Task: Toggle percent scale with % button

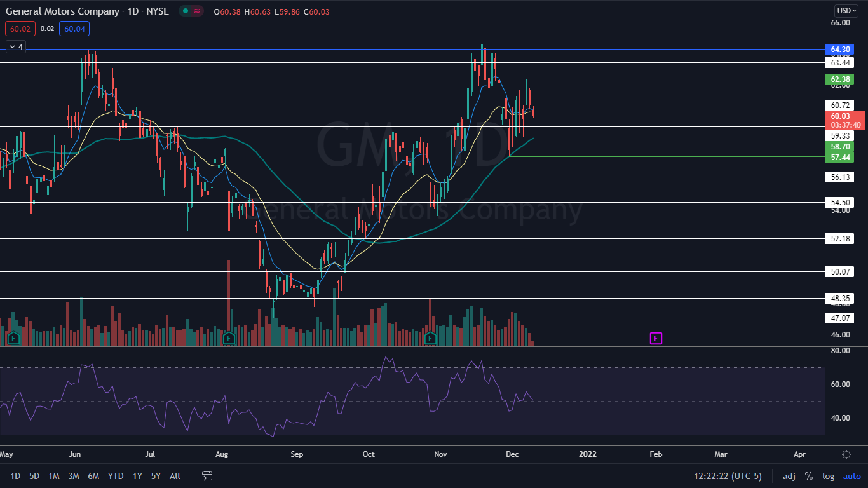Action: 809,476
